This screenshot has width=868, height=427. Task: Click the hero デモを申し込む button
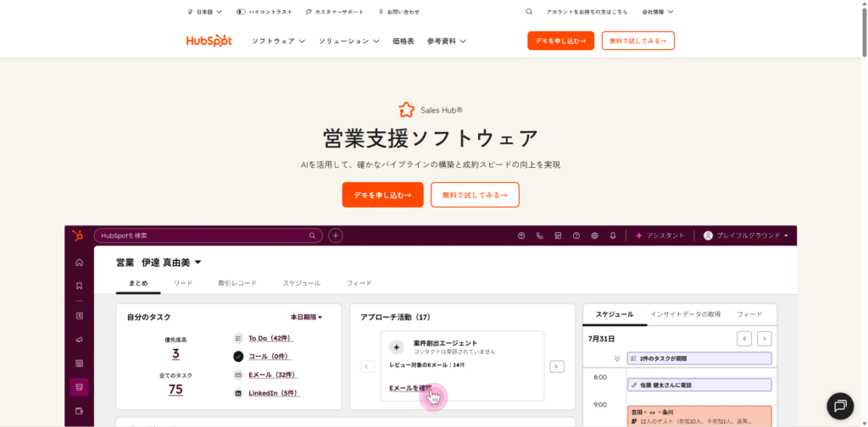[382, 195]
